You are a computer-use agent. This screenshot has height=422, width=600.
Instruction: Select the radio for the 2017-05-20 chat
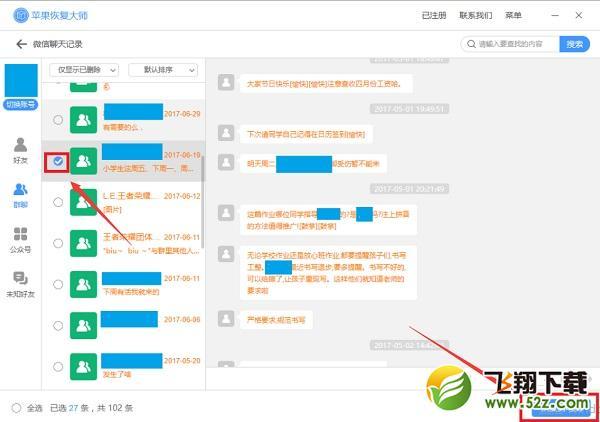(58, 367)
